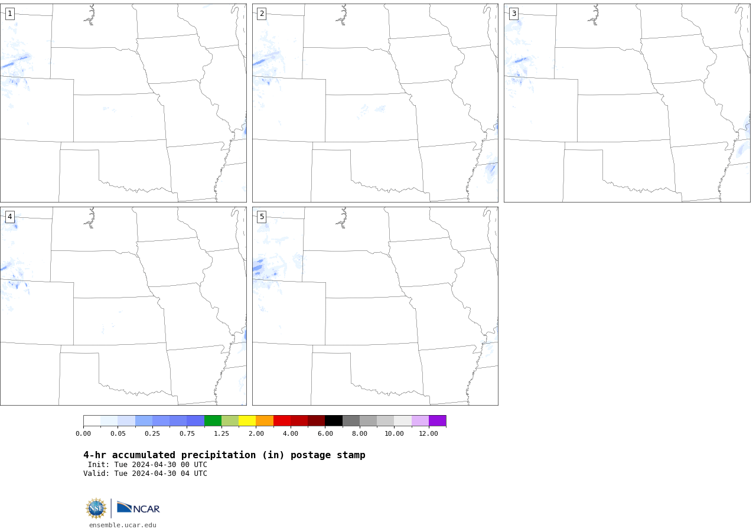Click the boxed number 2 panel label
This screenshot has height=532, width=756.
tap(262, 14)
